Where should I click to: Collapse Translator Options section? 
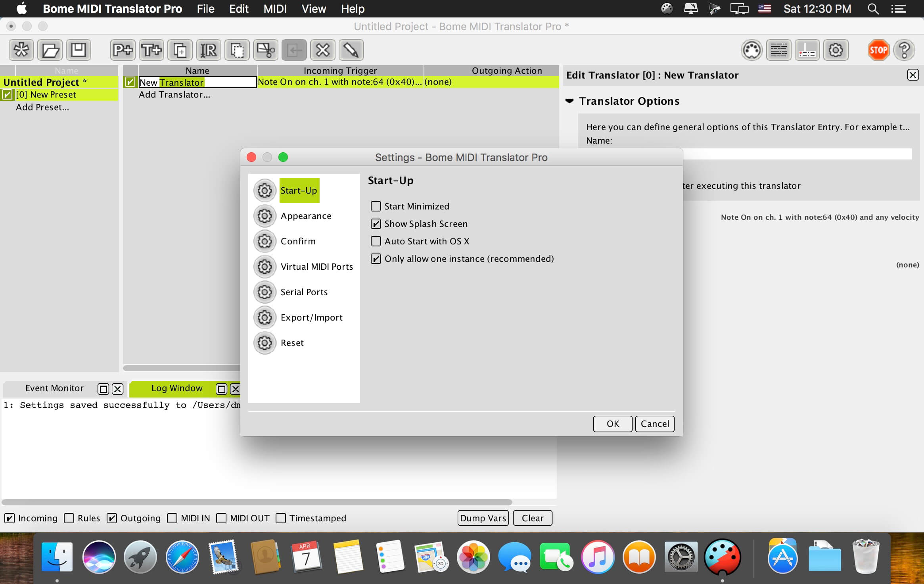click(x=569, y=101)
